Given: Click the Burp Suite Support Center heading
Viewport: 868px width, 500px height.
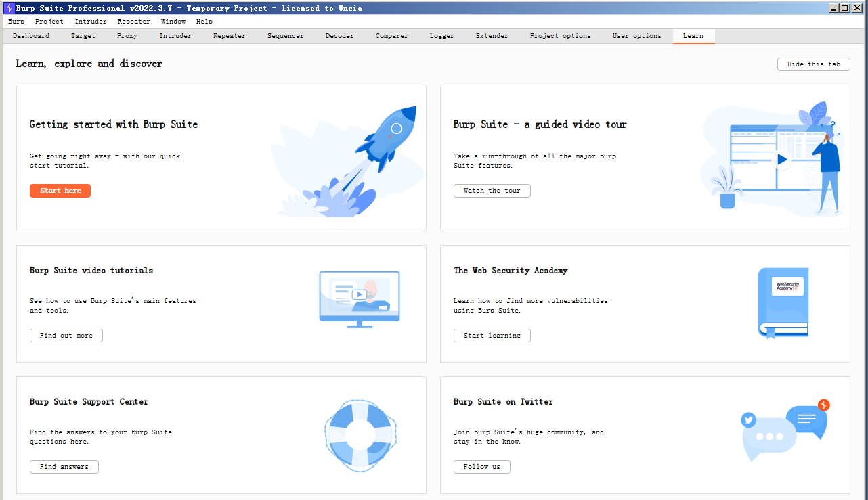Looking at the screenshot, I should [x=89, y=402].
